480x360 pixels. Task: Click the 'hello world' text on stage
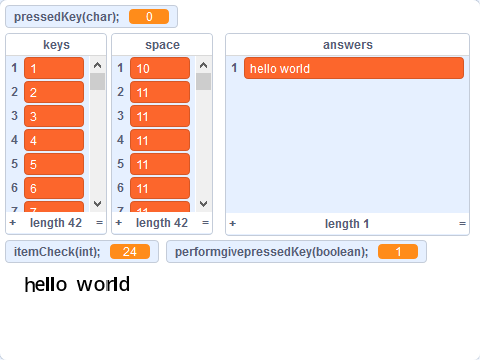point(77,284)
